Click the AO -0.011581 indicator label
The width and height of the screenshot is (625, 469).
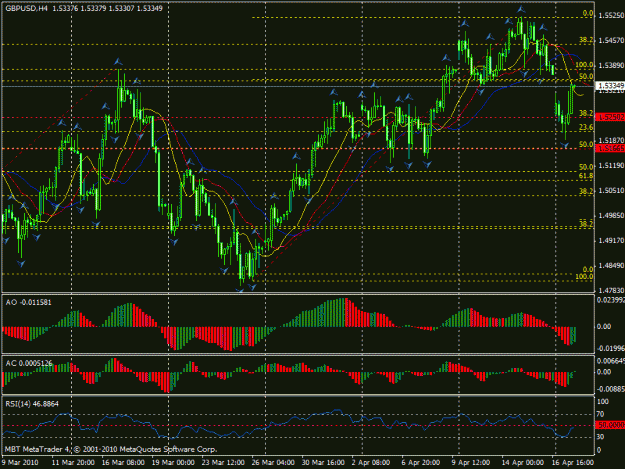coord(28,302)
